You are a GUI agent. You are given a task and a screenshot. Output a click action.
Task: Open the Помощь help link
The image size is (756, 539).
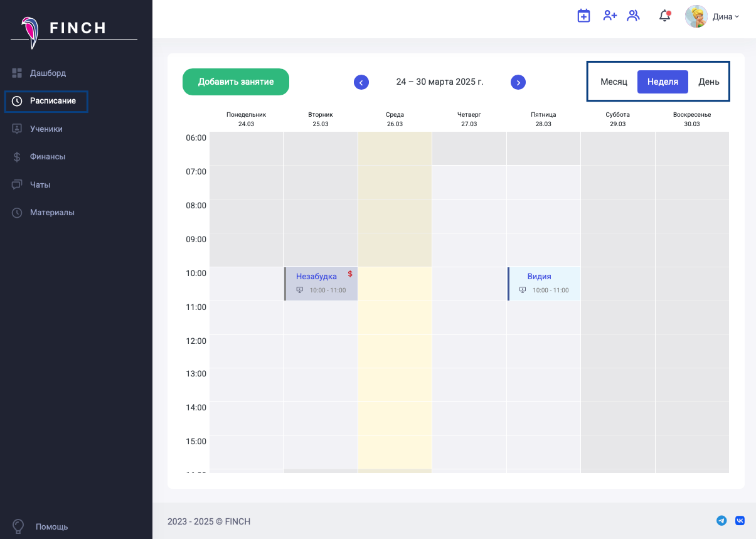[x=51, y=526]
